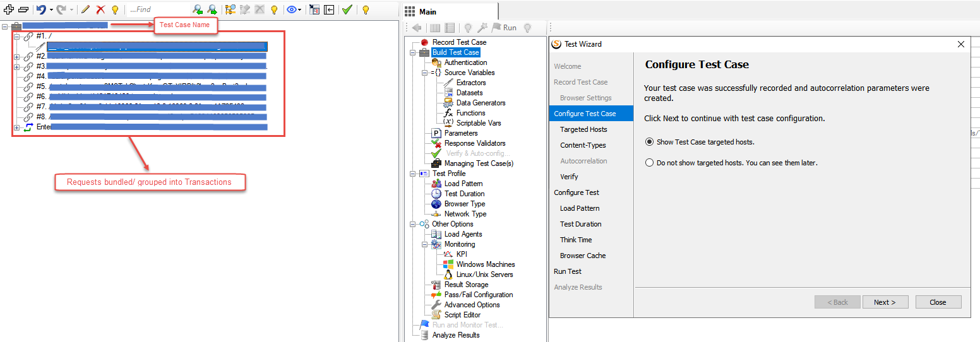The height and width of the screenshot is (342, 980).
Task: Click the pencil edit icon
Action: tap(85, 9)
